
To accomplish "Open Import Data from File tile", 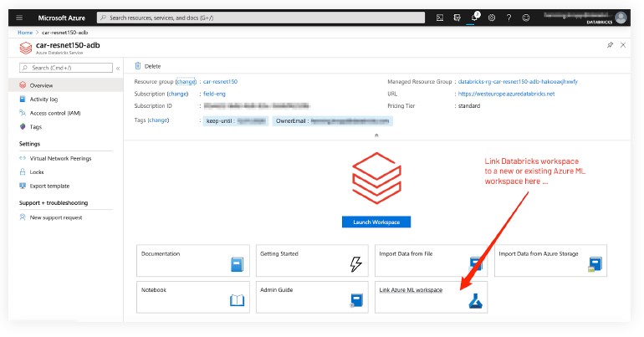I will (431, 261).
